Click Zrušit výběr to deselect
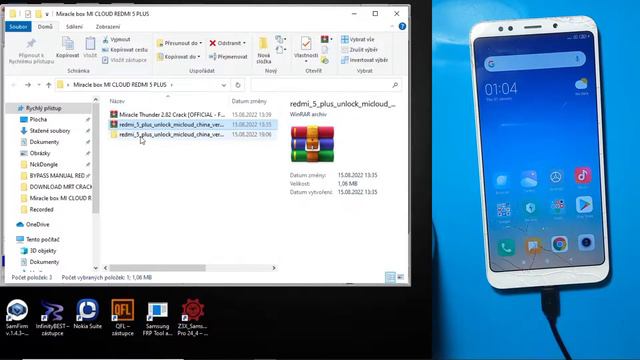 pos(359,50)
